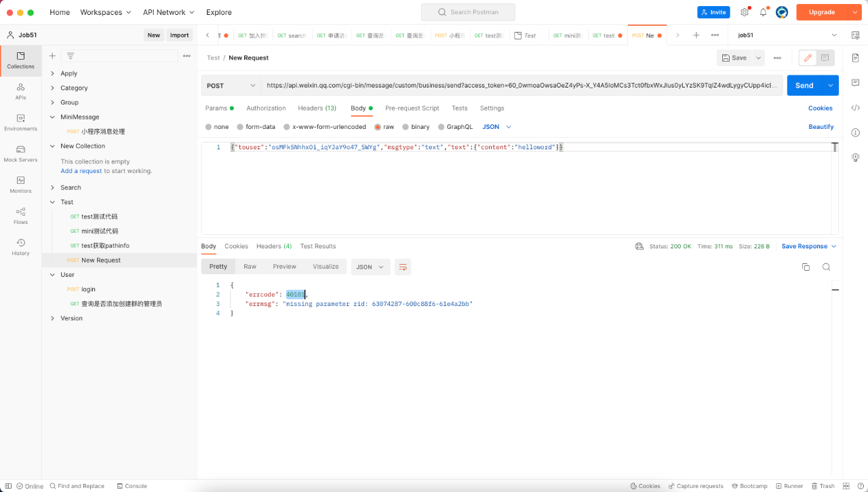Image resolution: width=868 pixels, height=492 pixels.
Task: Switch to edit mode pencil icon
Action: click(x=808, y=58)
